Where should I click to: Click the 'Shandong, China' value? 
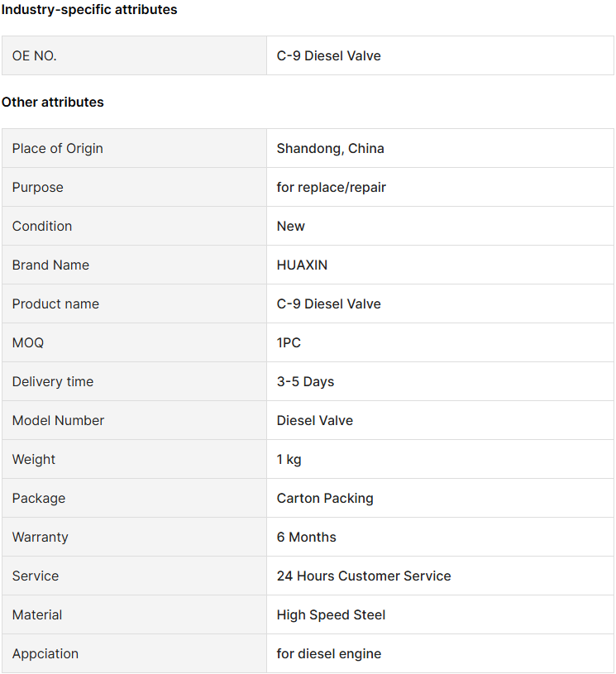330,148
